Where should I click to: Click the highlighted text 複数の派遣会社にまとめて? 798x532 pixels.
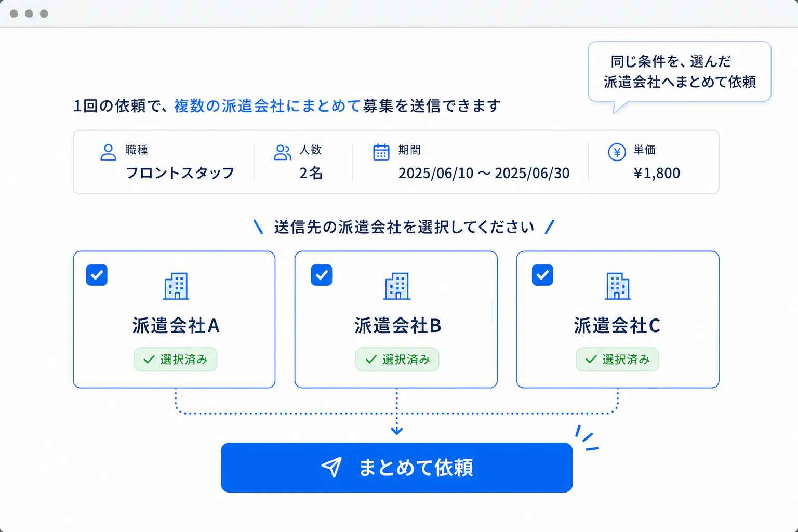pos(267,106)
